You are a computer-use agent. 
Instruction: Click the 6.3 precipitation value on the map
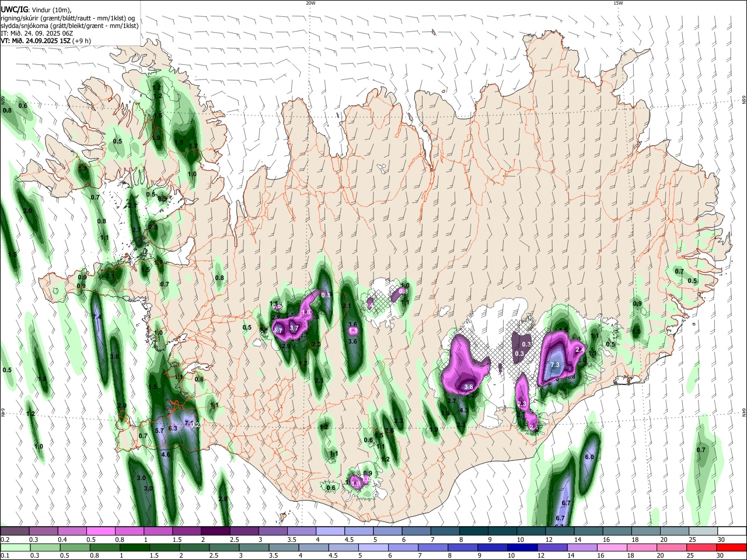172,428
